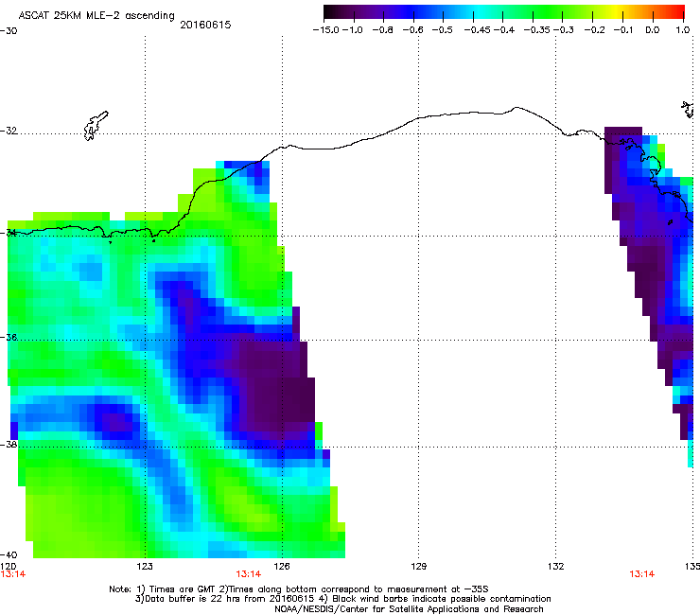Click the -0.45 colorbar label

pos(477,30)
